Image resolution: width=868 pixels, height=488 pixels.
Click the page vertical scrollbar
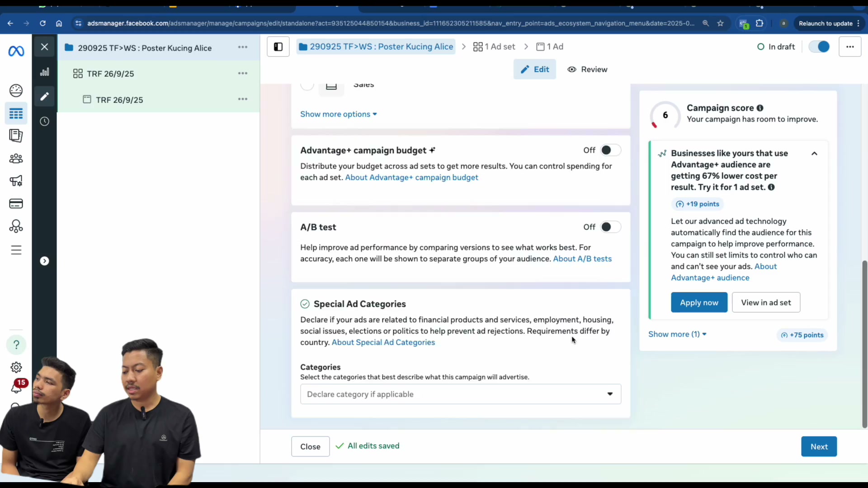[x=864, y=344]
